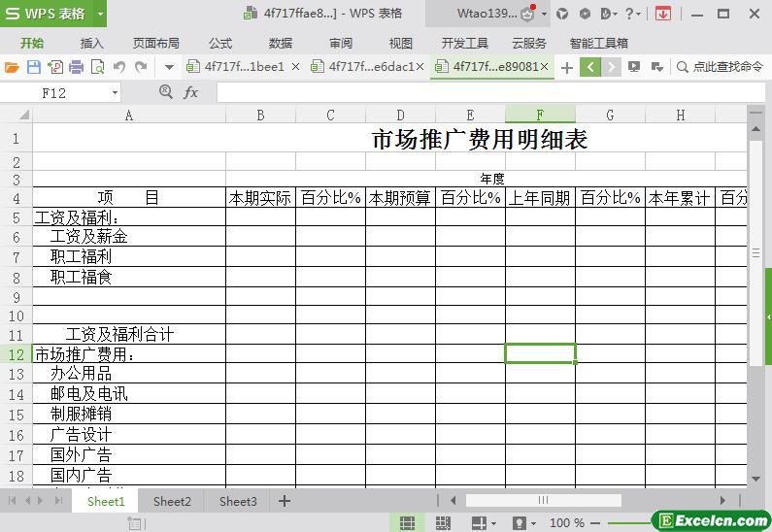The image size is (772, 532).
Task: Go to the next document tab with right arrow
Action: click(612, 67)
